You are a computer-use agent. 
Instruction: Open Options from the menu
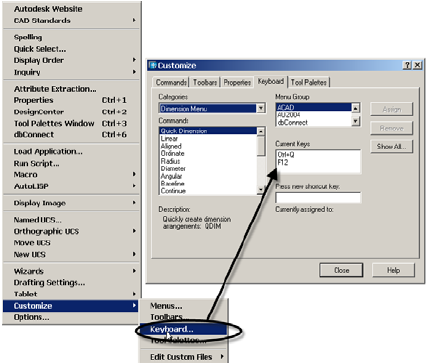71,317
